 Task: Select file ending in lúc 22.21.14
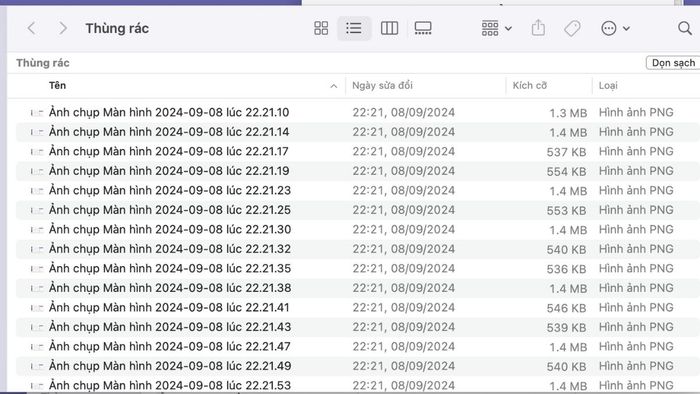pos(169,132)
